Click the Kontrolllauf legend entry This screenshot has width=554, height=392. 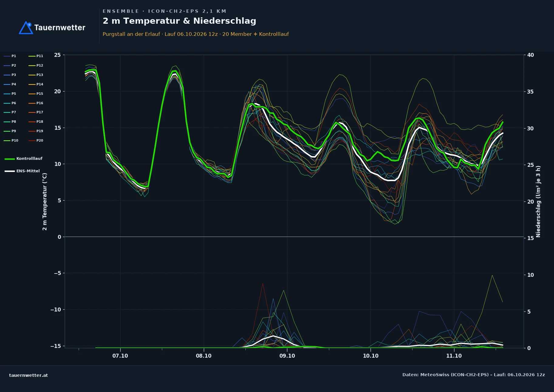click(24, 159)
